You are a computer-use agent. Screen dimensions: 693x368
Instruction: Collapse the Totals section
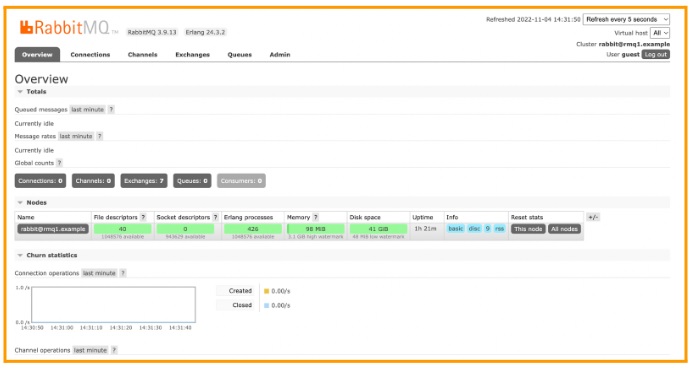click(31, 92)
